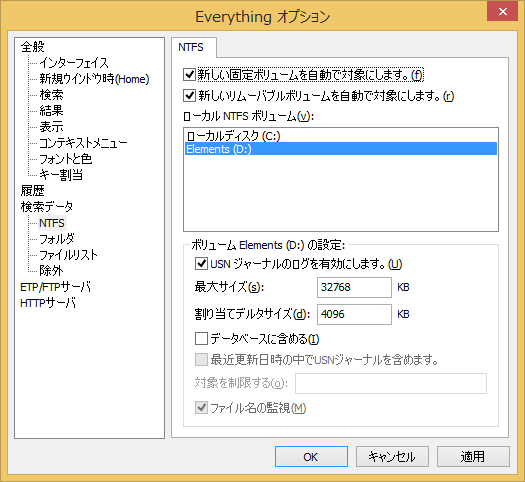
Task: Enable データベースに含める checkbox
Action: pyautogui.click(x=201, y=338)
